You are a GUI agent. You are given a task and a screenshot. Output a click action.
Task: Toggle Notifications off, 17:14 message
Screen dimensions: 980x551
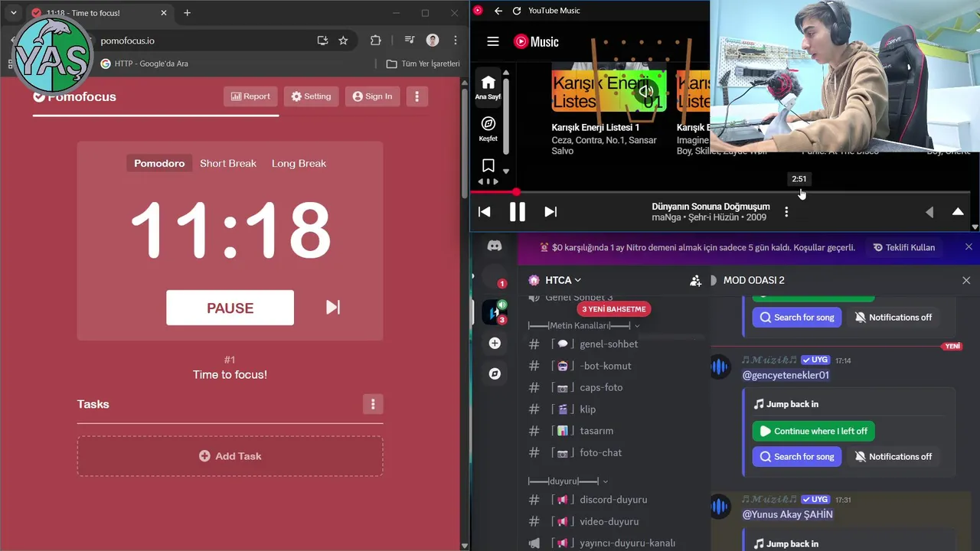click(x=893, y=457)
